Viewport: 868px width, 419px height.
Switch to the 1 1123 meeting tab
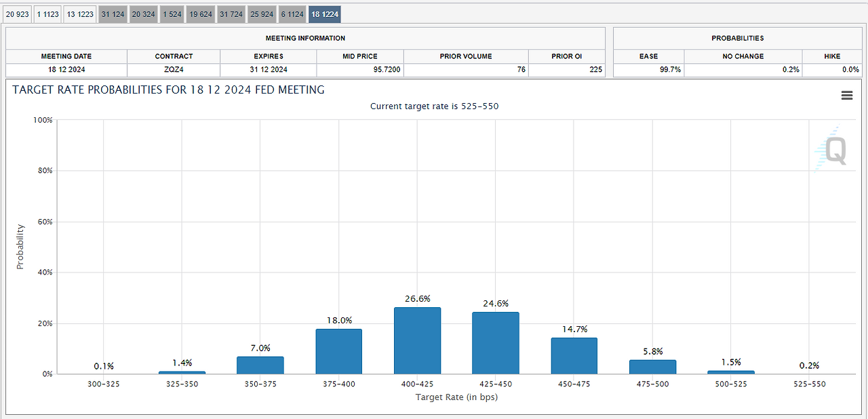tap(47, 14)
